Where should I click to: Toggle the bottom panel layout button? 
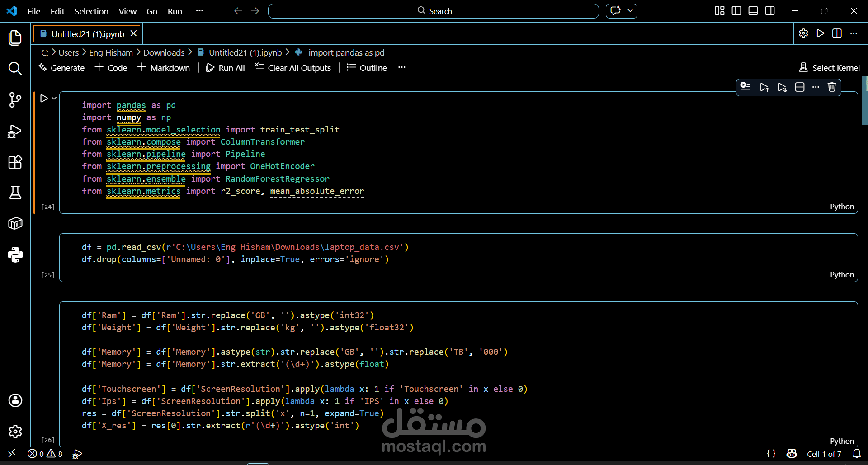(753, 11)
